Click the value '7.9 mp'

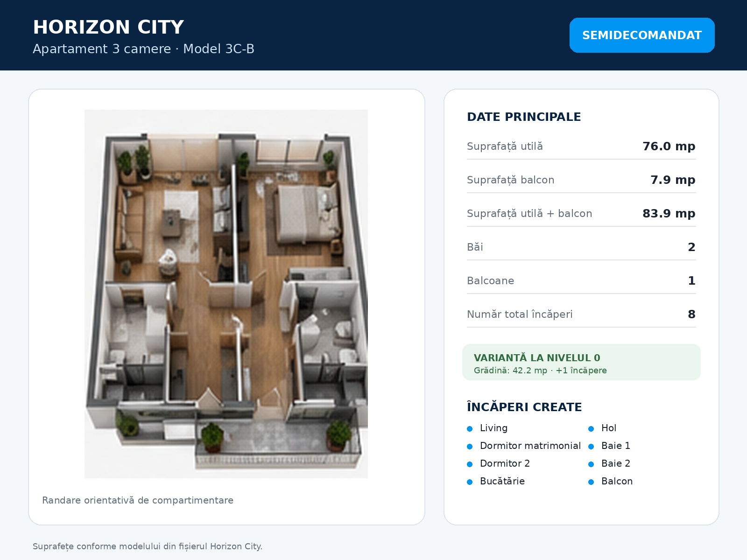(x=673, y=180)
